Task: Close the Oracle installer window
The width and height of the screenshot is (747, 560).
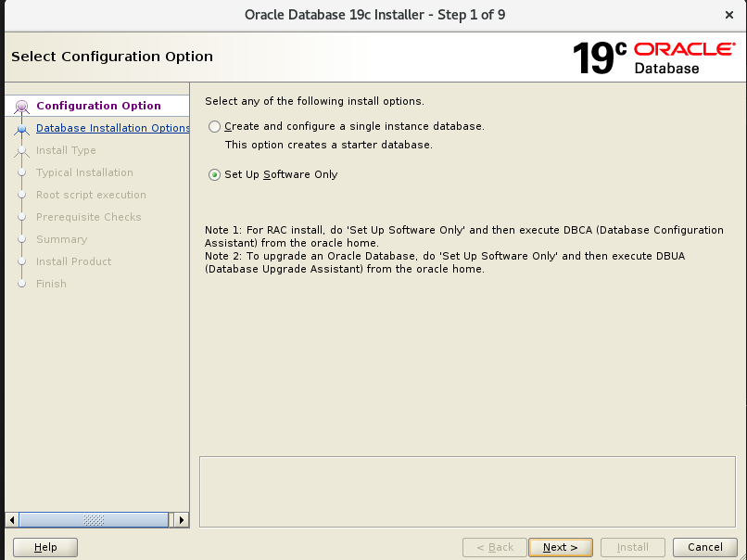Action: pos(728,15)
